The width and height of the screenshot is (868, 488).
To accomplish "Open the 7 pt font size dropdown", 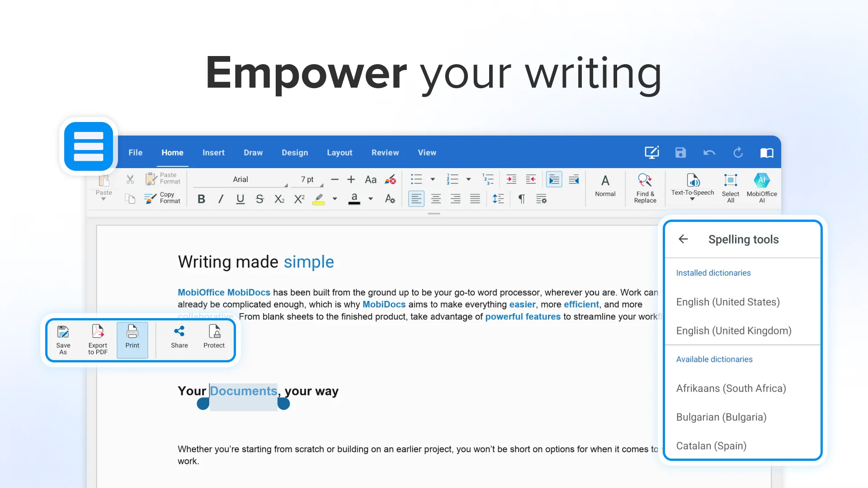I will click(307, 180).
